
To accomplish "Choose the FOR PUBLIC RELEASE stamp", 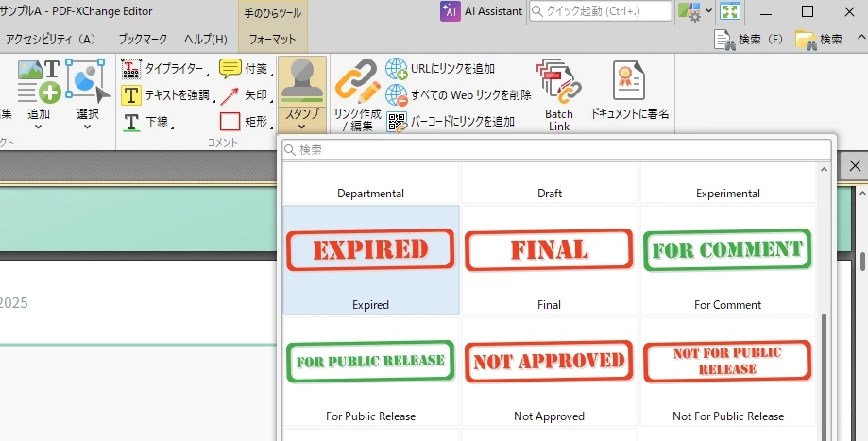I will (x=371, y=371).
